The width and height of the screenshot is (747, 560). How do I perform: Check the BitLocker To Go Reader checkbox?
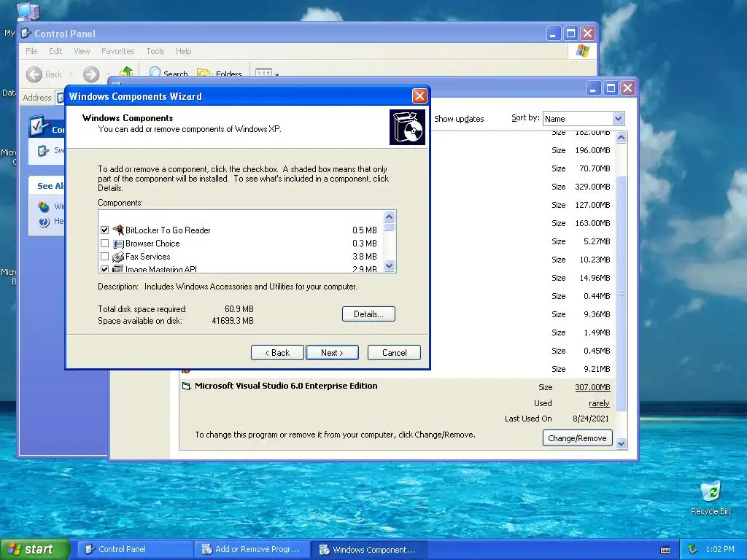coord(105,230)
